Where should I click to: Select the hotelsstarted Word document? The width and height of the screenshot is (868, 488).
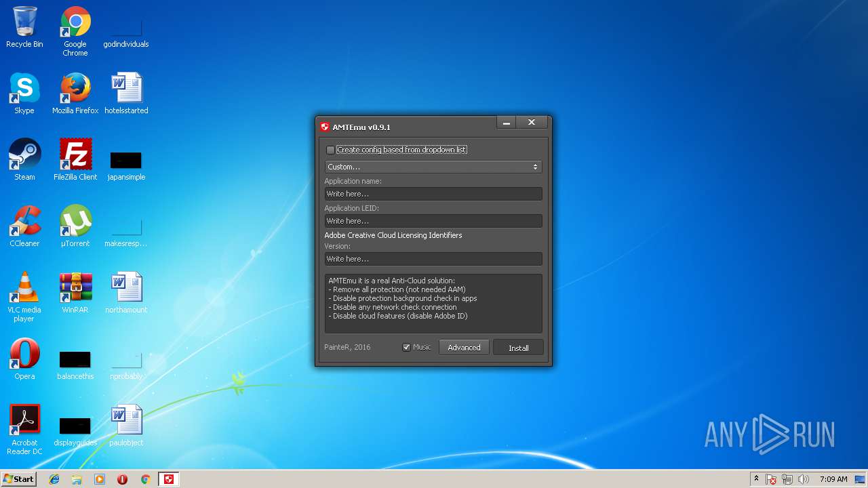pyautogui.click(x=126, y=94)
